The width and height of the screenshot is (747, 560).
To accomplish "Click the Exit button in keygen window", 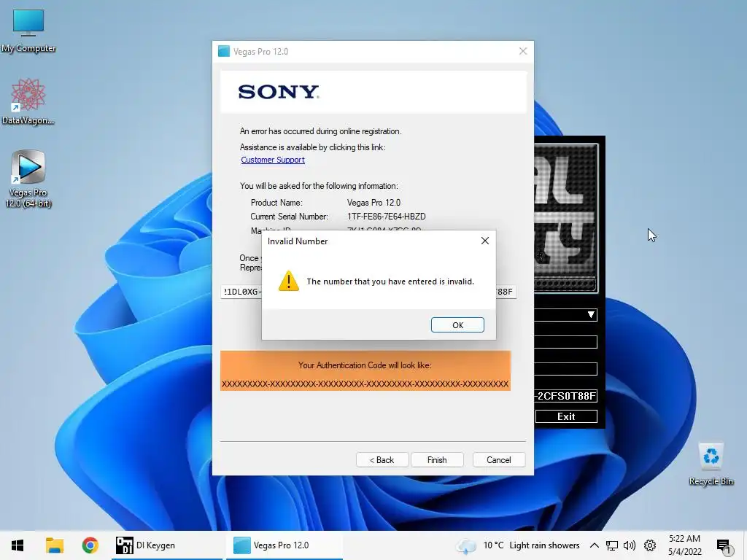I will pyautogui.click(x=566, y=416).
